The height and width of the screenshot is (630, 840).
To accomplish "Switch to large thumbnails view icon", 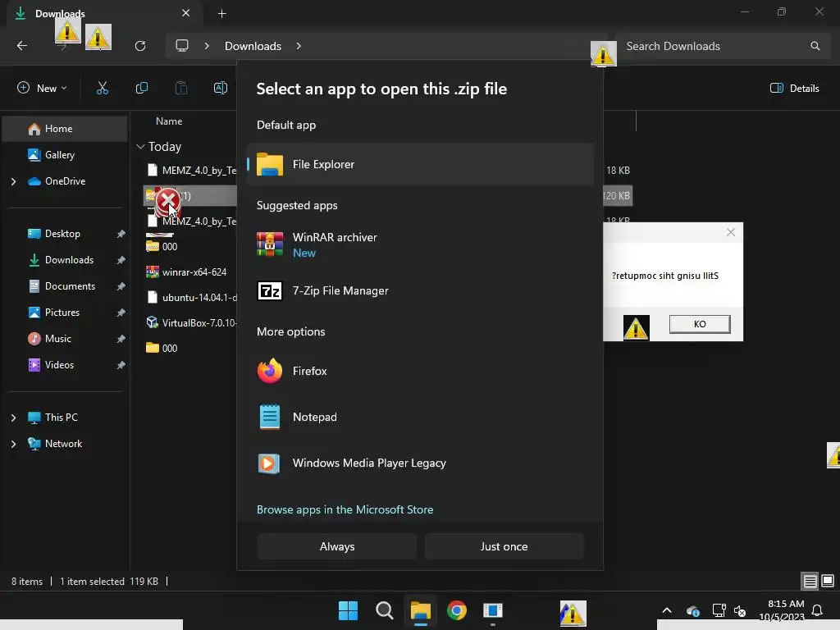I will (x=828, y=581).
